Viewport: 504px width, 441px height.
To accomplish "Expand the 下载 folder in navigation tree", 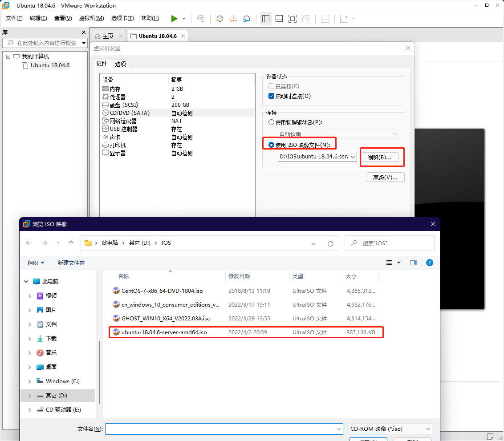I will [29, 339].
